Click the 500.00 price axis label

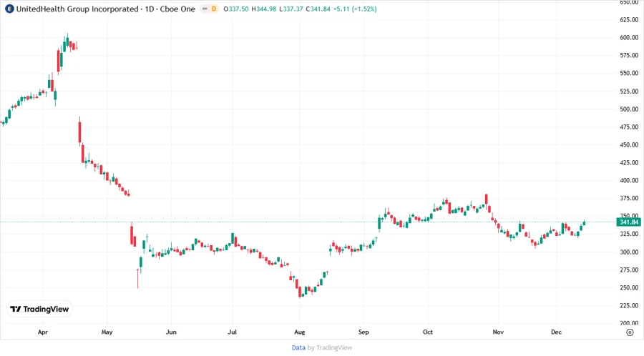629,109
